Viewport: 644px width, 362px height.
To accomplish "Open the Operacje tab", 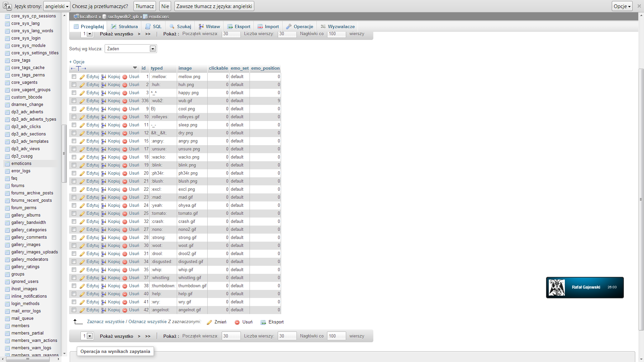I will [x=300, y=26].
